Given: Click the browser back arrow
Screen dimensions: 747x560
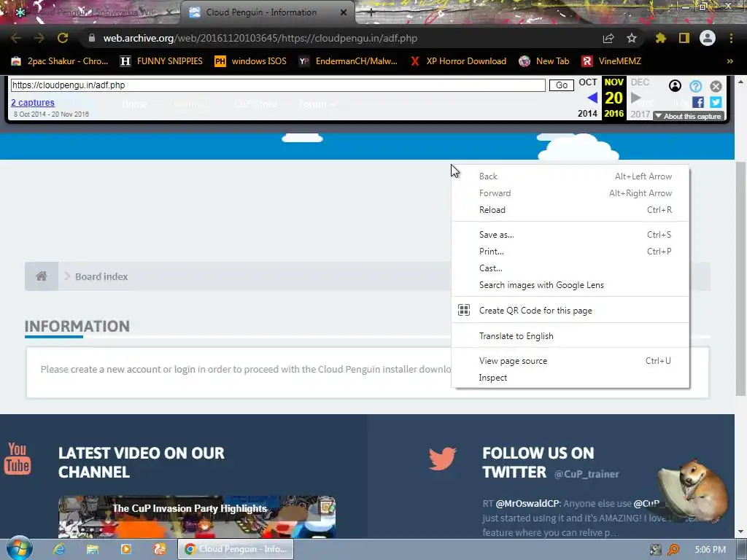Looking at the screenshot, I should tap(16, 38).
